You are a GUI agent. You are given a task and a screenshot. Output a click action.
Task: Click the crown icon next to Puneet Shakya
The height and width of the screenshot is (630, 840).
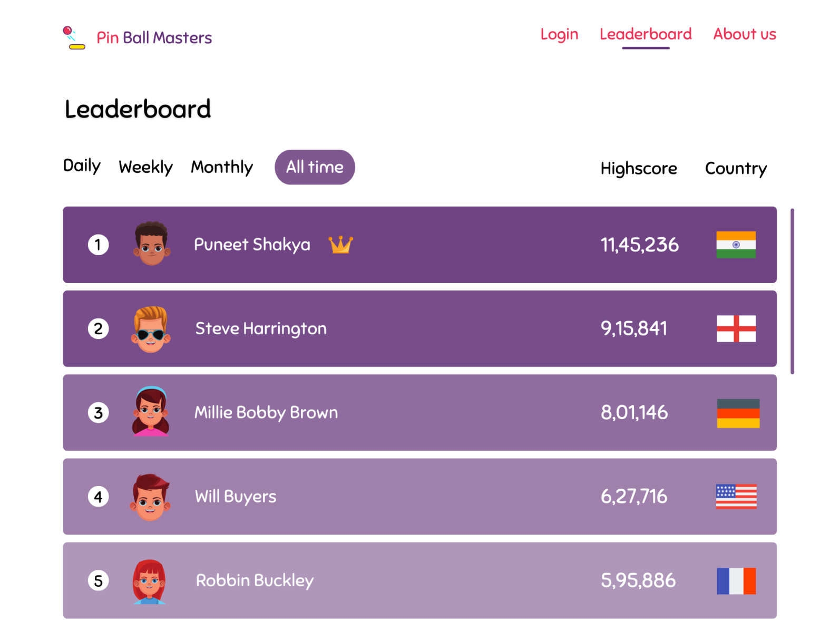(x=340, y=244)
